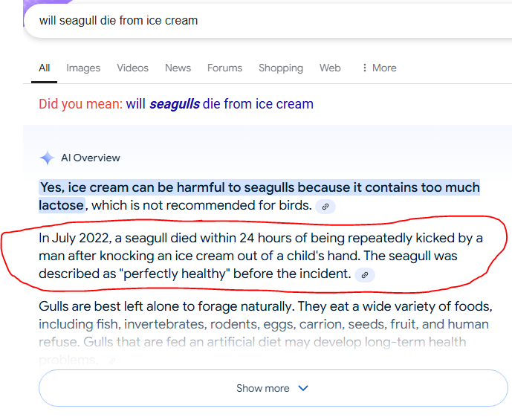Open source link icon after seagull incident paragraph
Viewport: 512px width, 420px height.
tap(365, 275)
